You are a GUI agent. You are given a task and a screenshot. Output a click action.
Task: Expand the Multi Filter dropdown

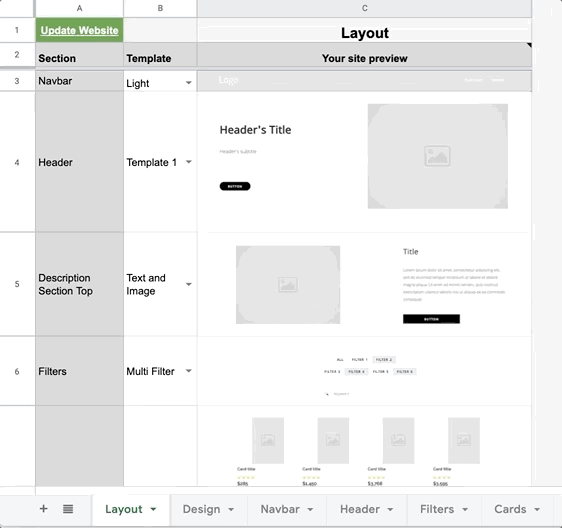tap(189, 371)
